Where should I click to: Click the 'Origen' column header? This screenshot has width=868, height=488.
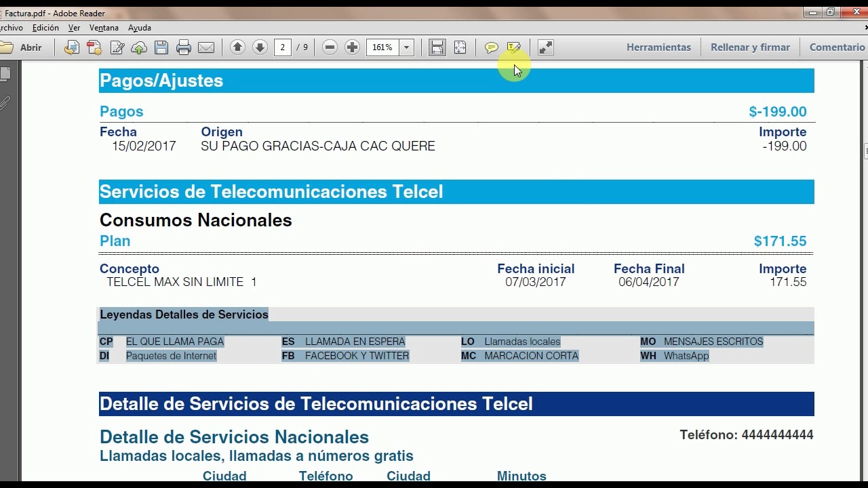click(222, 132)
